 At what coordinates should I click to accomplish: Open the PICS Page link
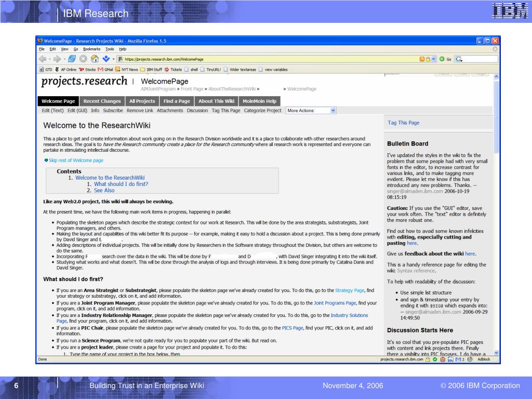click(292, 328)
